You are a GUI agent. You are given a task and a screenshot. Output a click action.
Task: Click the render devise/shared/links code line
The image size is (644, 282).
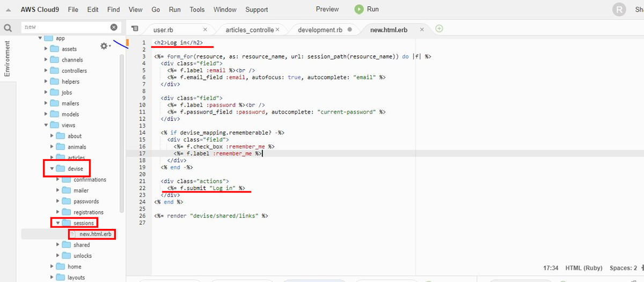[x=211, y=216]
